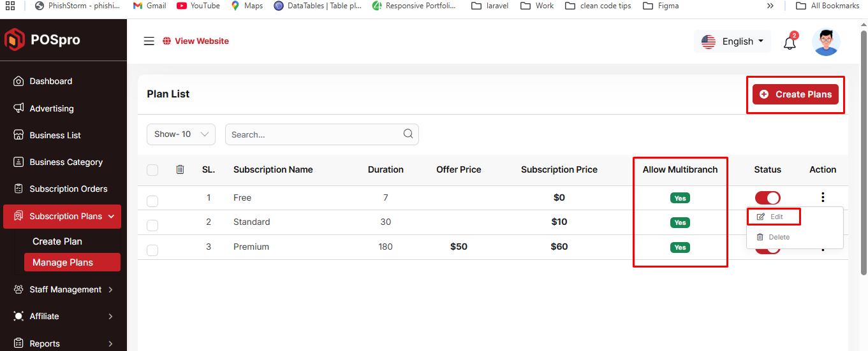Open Advertising in the sidebar
Viewport: 868px width, 351px height.
pos(51,108)
